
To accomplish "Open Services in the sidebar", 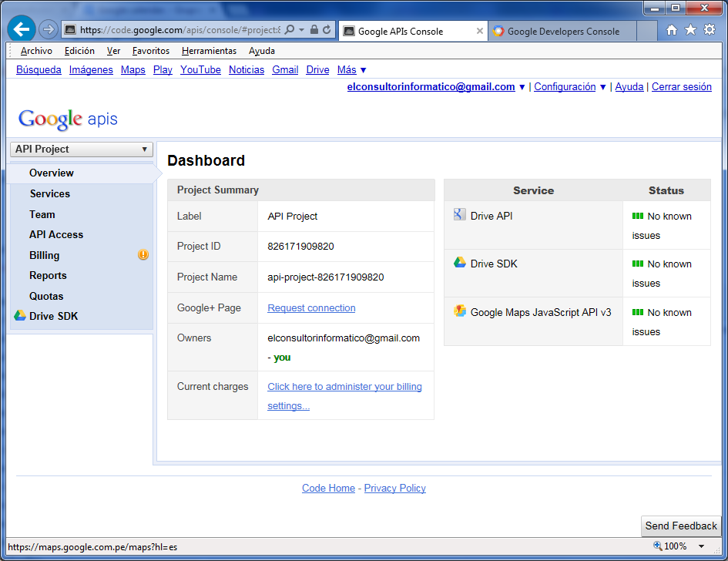I will pos(49,193).
